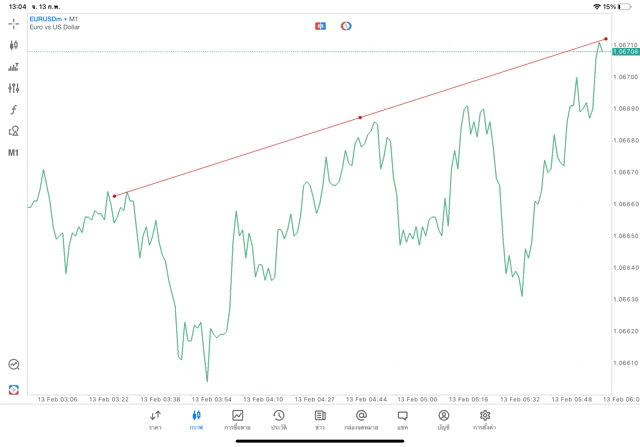
Task: Open the กล่องจดหมาย (Mailbox) tab
Action: coord(361,419)
